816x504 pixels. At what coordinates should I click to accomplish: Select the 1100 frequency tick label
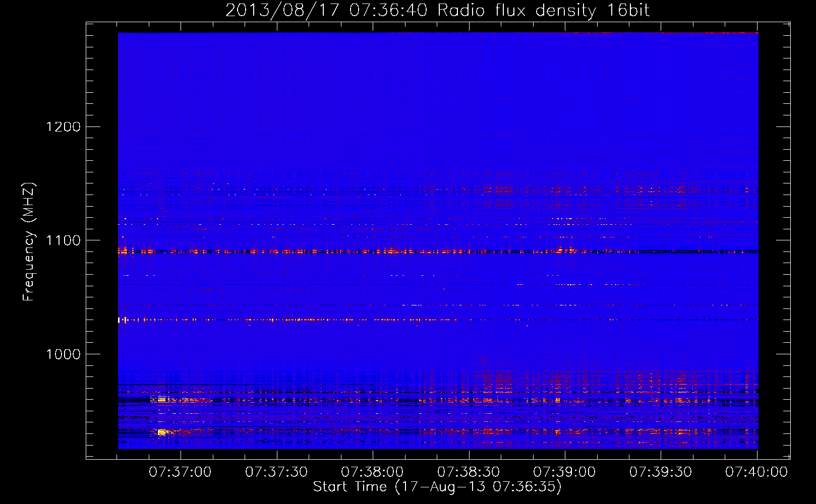pos(64,240)
